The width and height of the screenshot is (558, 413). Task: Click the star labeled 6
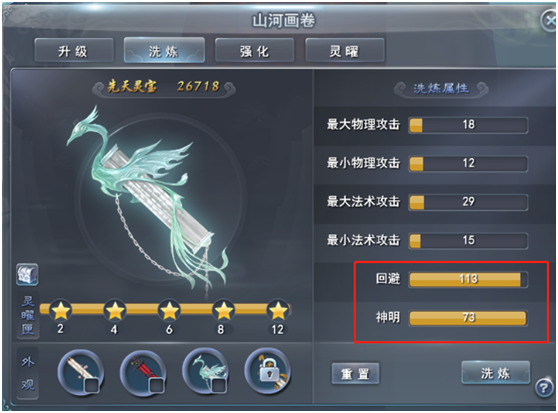pos(169,310)
